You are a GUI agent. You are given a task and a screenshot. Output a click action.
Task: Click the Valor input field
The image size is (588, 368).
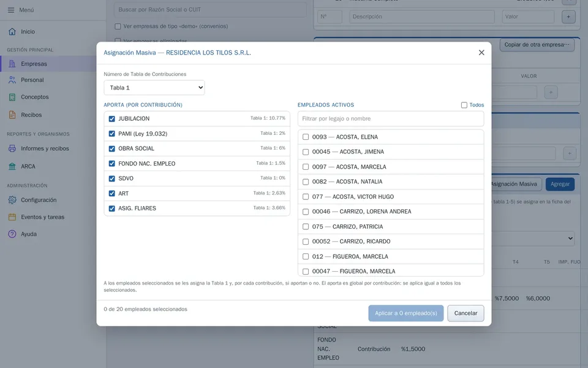tap(528, 17)
